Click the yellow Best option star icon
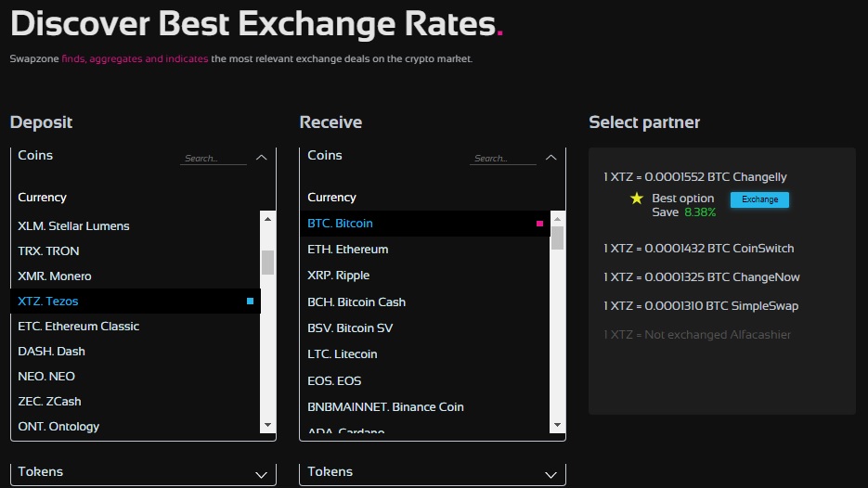This screenshot has width=868, height=488. [x=637, y=199]
